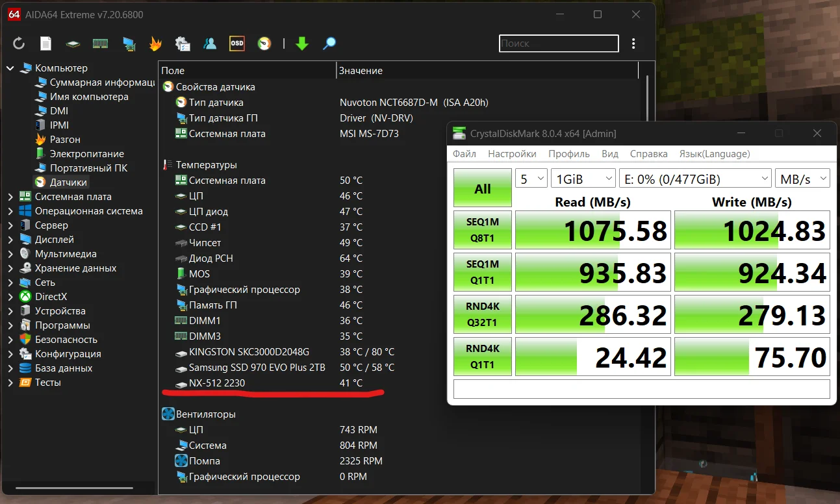The width and height of the screenshot is (840, 504).
Task: Start the RND4K Q1T1 test
Action: tap(483, 357)
